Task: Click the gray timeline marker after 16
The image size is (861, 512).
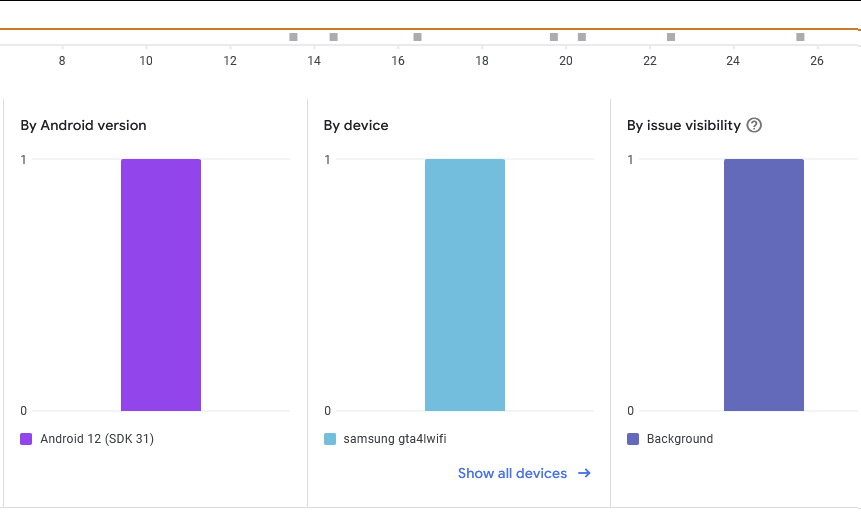Action: [417, 37]
